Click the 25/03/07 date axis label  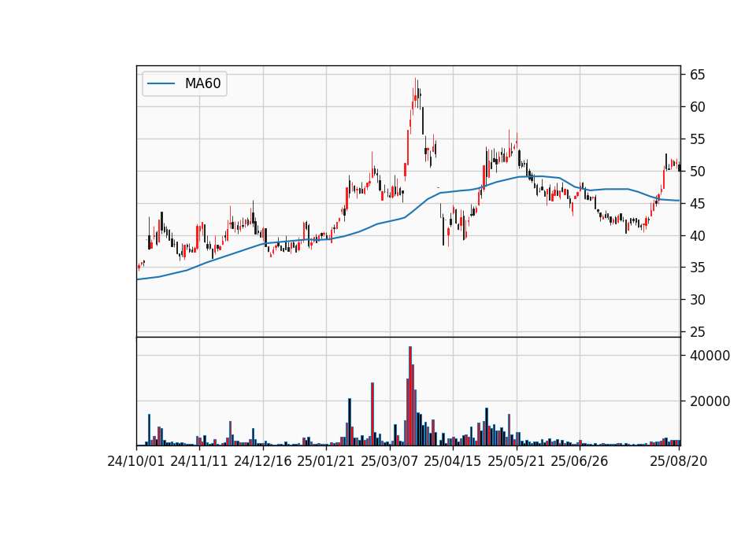pos(390,461)
